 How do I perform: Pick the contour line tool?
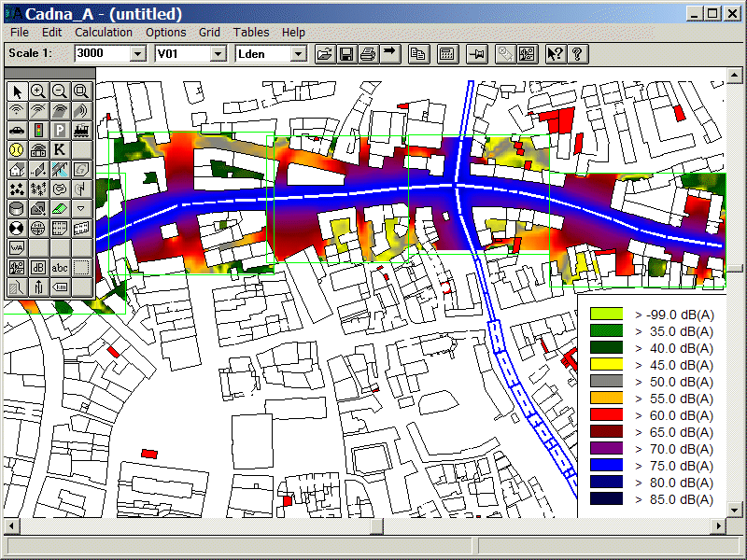[x=60, y=189]
